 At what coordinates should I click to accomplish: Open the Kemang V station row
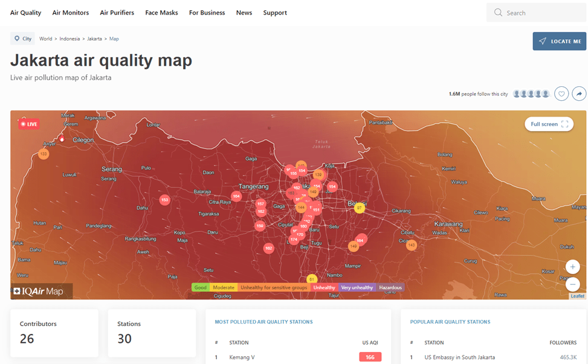click(242, 357)
